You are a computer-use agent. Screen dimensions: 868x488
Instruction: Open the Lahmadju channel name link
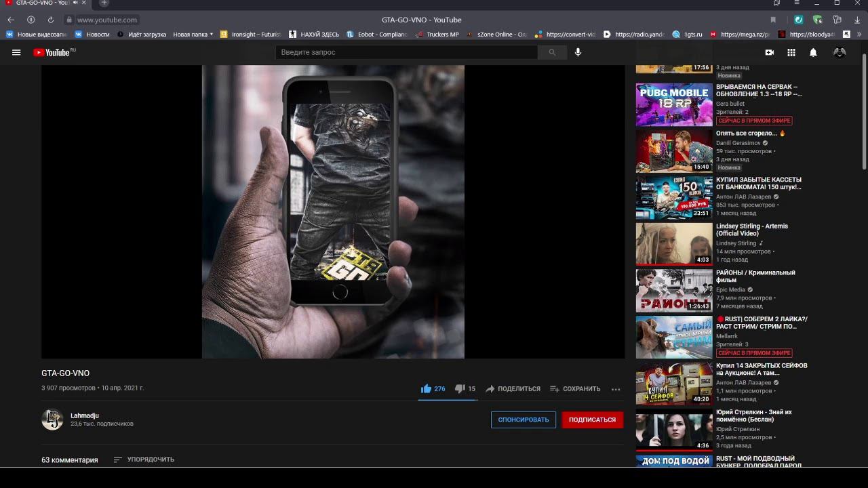[85, 415]
